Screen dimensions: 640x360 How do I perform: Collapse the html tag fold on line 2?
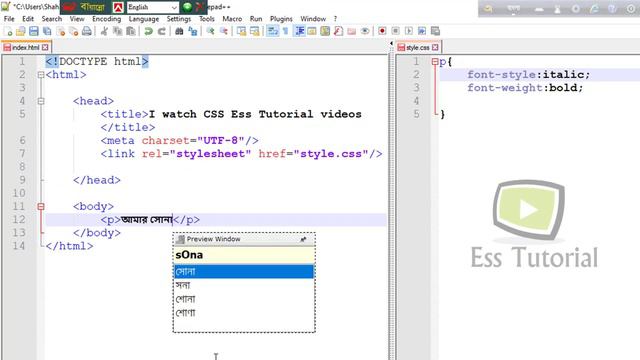tap(41, 75)
